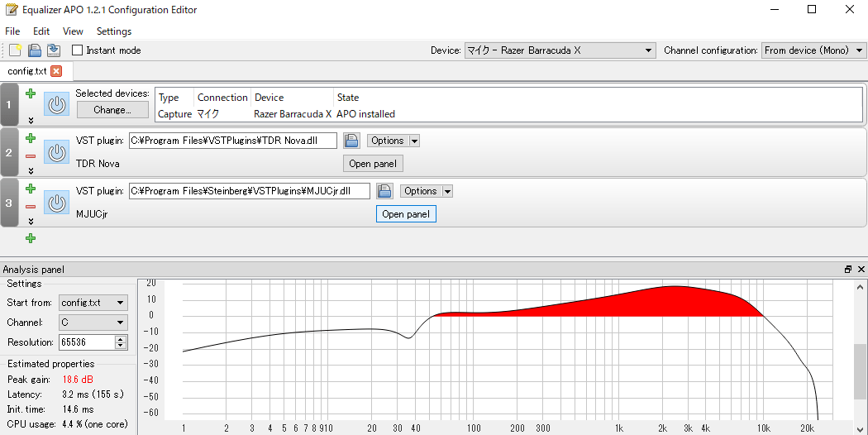Open the Edit menu

pyautogui.click(x=41, y=31)
